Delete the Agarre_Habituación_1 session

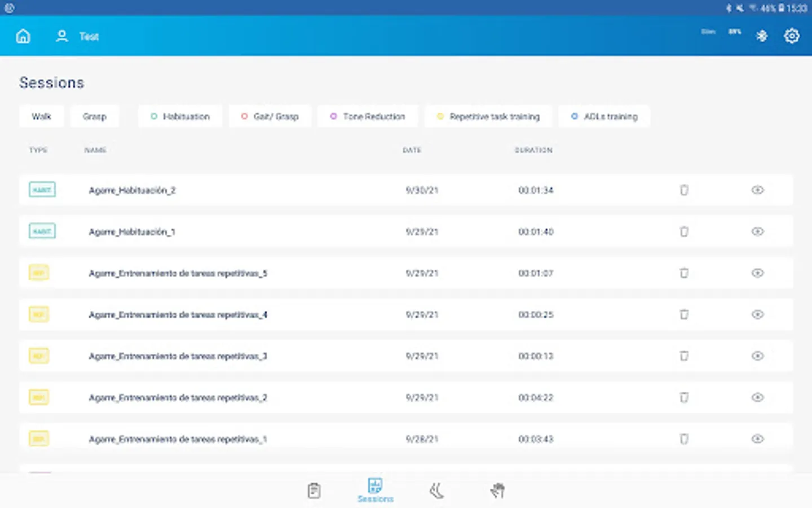[x=684, y=231]
